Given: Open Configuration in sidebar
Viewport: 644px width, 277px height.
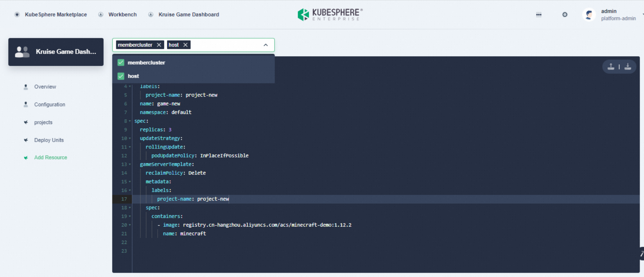Looking at the screenshot, I should pyautogui.click(x=50, y=104).
